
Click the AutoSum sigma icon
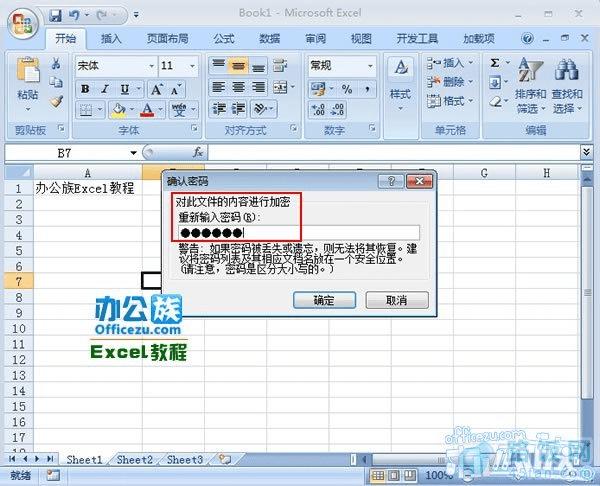(495, 62)
